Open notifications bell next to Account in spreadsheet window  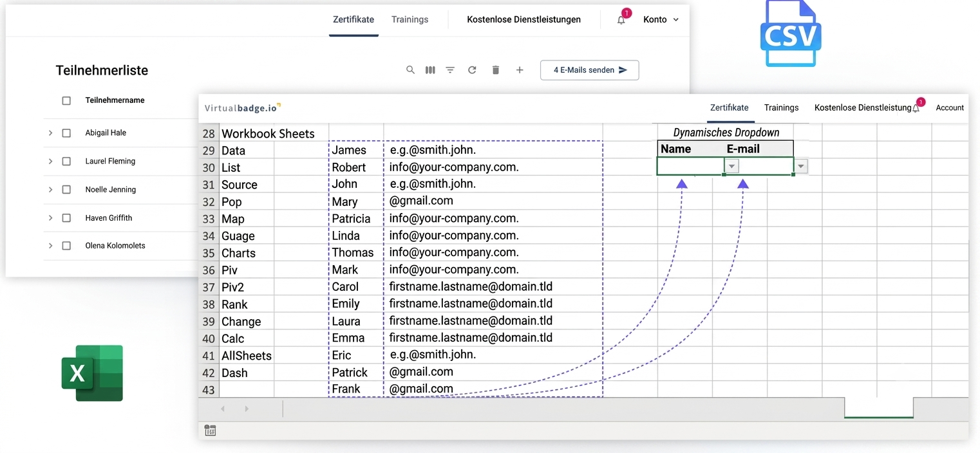(x=916, y=108)
